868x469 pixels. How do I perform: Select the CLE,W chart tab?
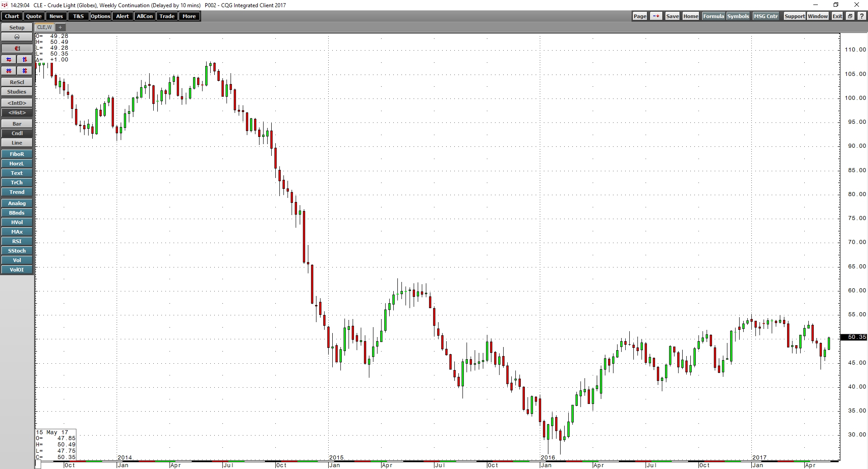(x=43, y=27)
